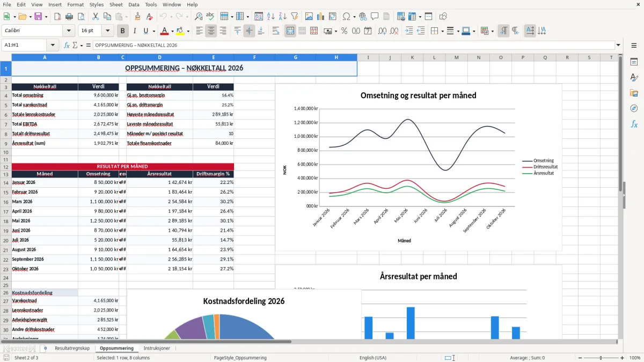
Task: Toggle Align Right
Action: [x=223, y=31]
